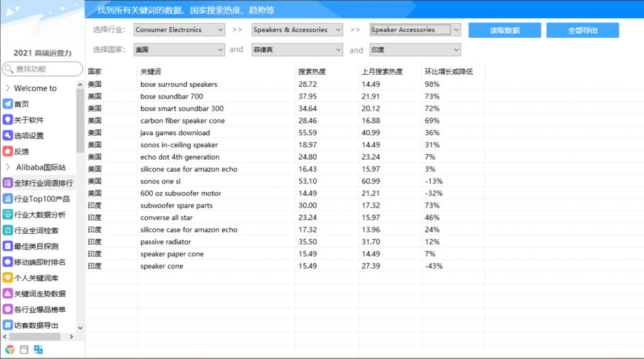Select row 'java games download'
The height and width of the screenshot is (359, 644).
click(x=286, y=133)
